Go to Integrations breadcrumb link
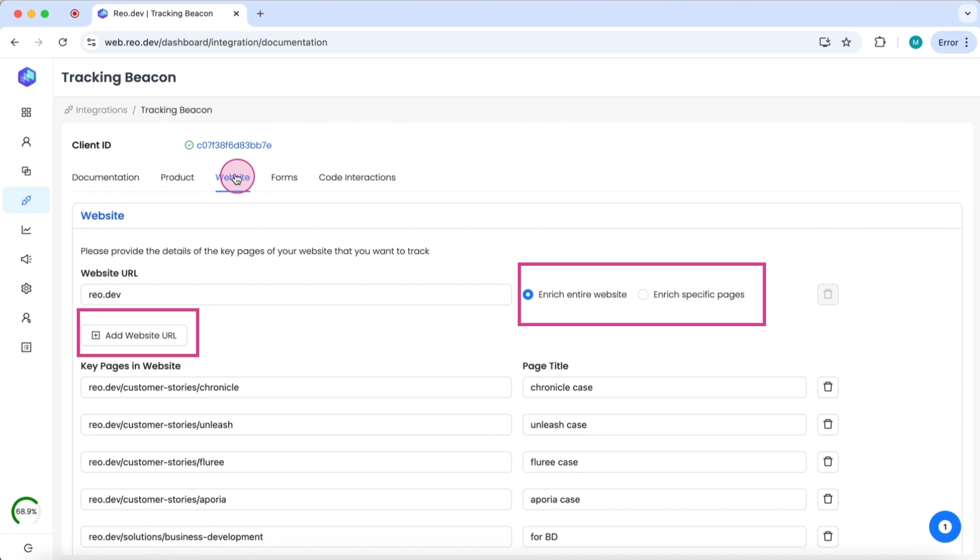Screen dimensions: 980x560 point(101,110)
